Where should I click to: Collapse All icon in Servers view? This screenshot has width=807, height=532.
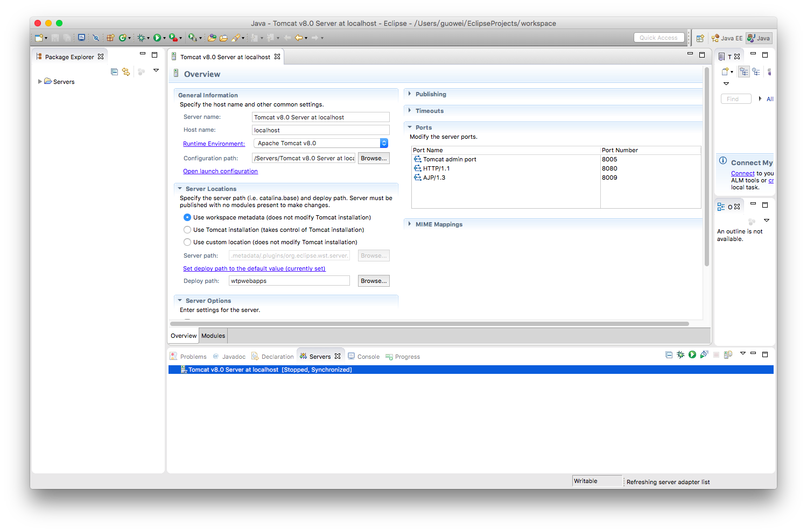pyautogui.click(x=669, y=354)
